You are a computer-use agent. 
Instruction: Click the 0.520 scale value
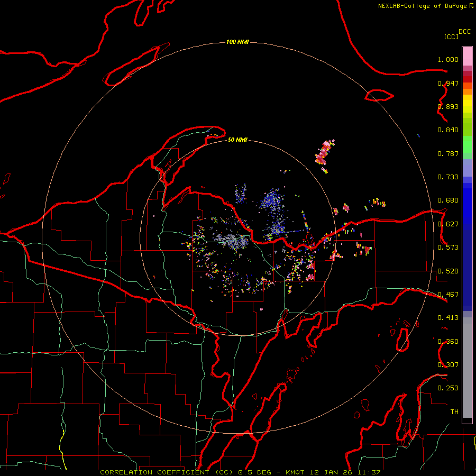448,271
